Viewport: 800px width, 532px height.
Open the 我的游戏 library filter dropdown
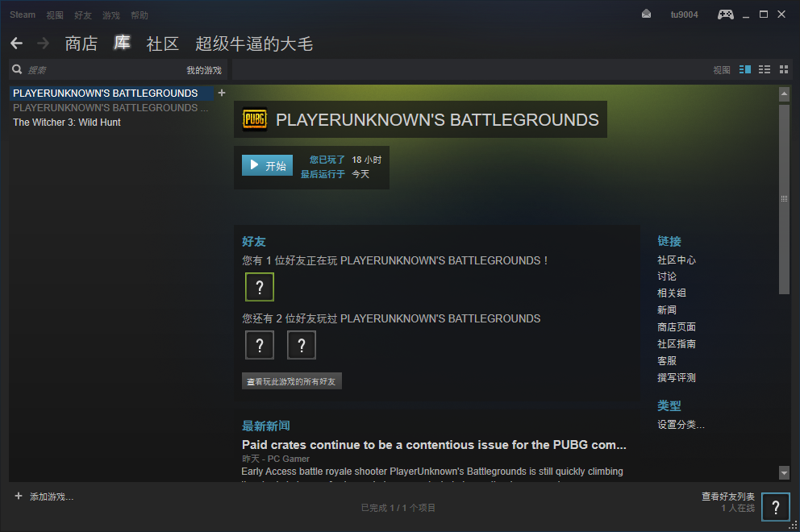[x=203, y=70]
